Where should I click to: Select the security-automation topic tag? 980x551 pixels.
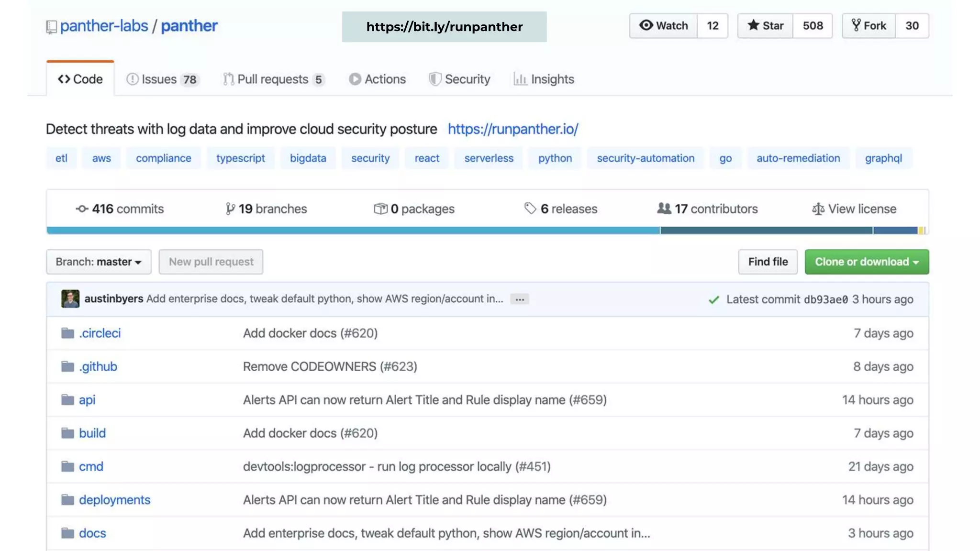click(x=645, y=158)
